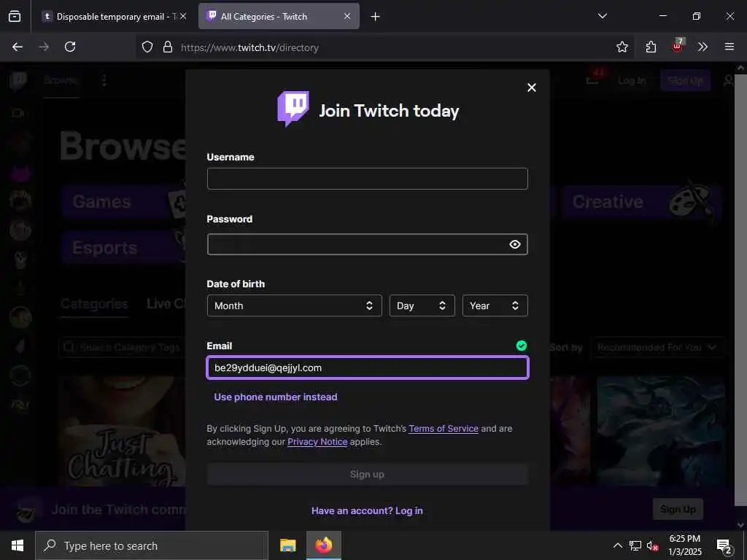
Task: Open the uBlock Origin extension icon
Action: 678,46
